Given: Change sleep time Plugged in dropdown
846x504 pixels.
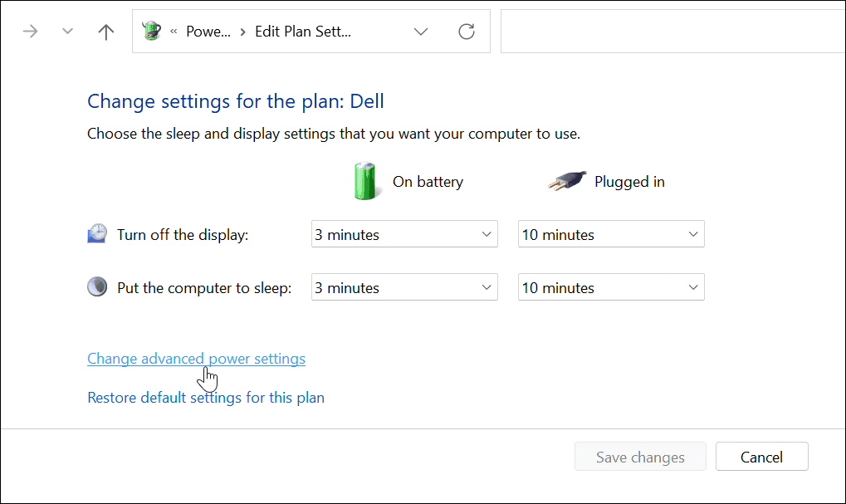Looking at the screenshot, I should pyautogui.click(x=610, y=287).
